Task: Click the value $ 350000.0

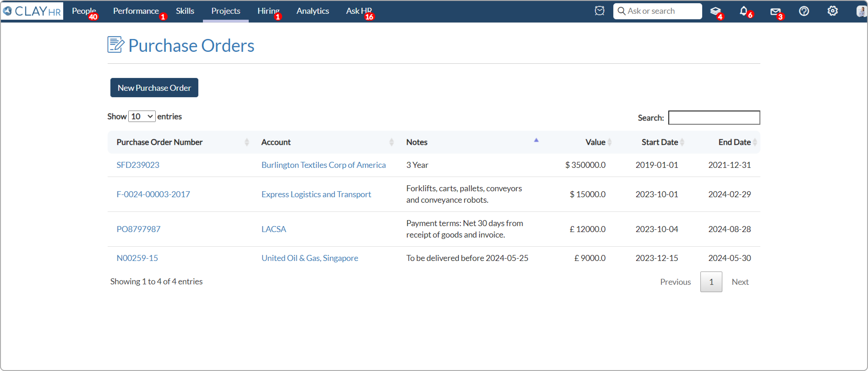Action: 585,165
